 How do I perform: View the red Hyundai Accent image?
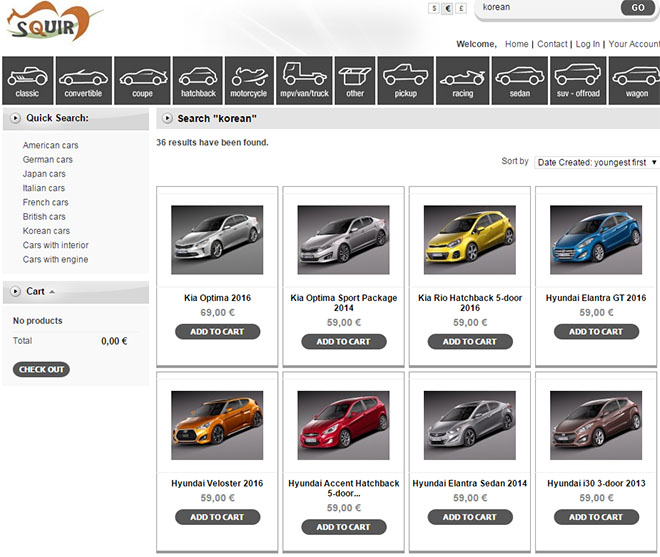343,425
